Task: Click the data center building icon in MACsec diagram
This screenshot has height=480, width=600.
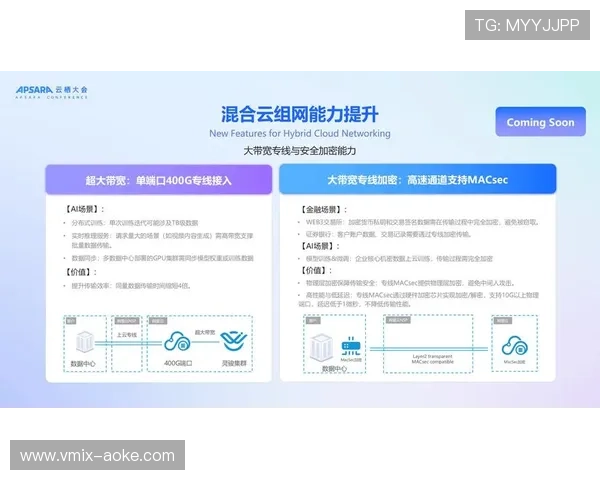Action: [321, 347]
